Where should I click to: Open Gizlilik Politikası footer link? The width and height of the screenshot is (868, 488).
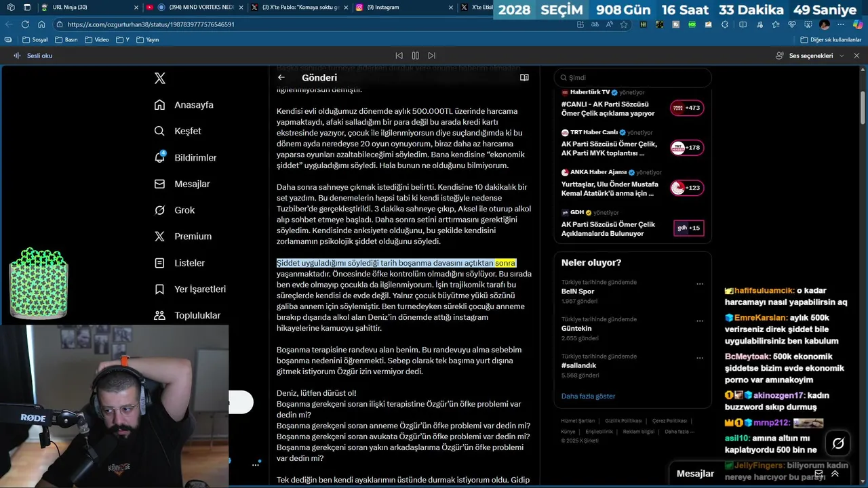625,421
